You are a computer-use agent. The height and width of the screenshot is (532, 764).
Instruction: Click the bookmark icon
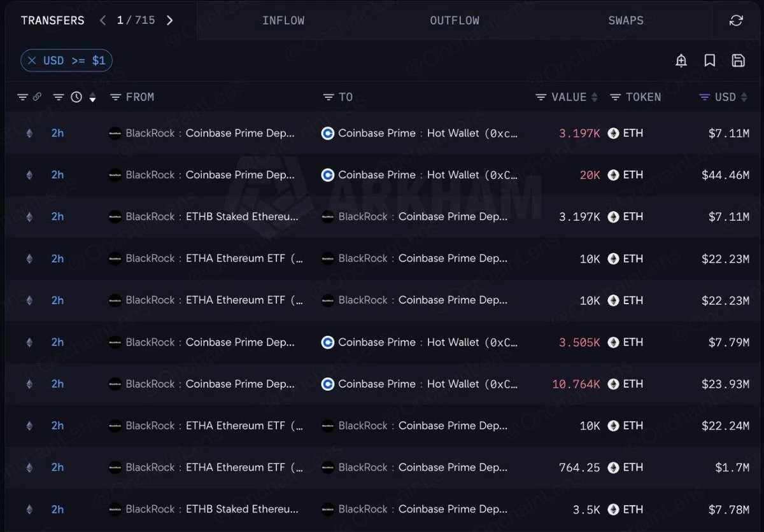click(x=710, y=60)
